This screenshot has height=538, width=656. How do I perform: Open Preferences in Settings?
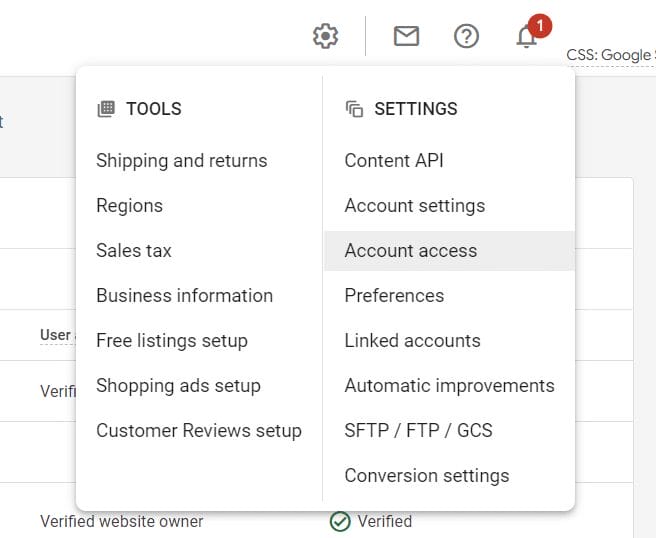(394, 296)
